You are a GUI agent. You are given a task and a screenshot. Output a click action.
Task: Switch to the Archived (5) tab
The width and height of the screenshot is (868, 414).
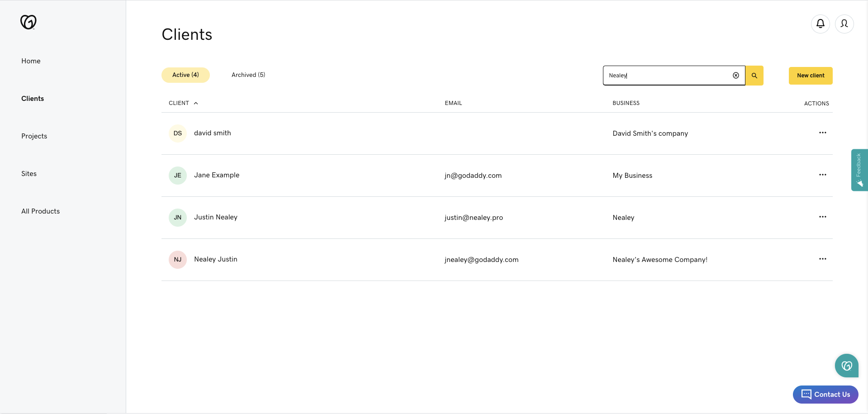pyautogui.click(x=248, y=75)
